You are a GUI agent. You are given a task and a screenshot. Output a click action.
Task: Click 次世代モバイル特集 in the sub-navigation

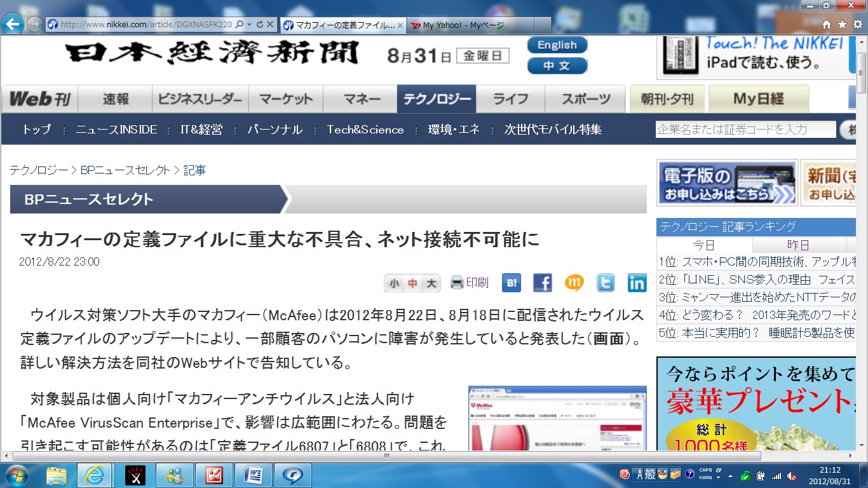pyautogui.click(x=553, y=130)
